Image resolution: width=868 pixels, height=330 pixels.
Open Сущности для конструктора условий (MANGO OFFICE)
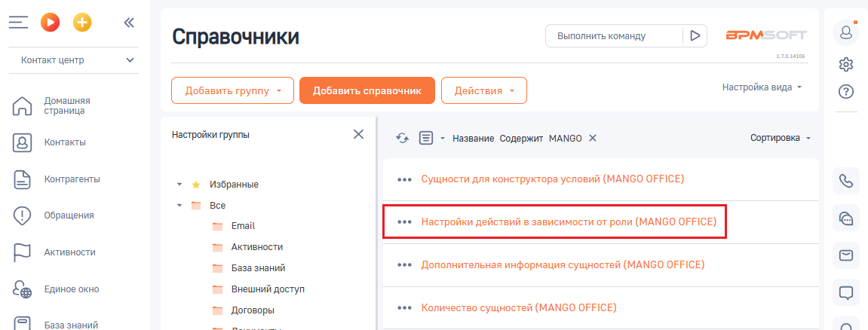[x=553, y=179]
